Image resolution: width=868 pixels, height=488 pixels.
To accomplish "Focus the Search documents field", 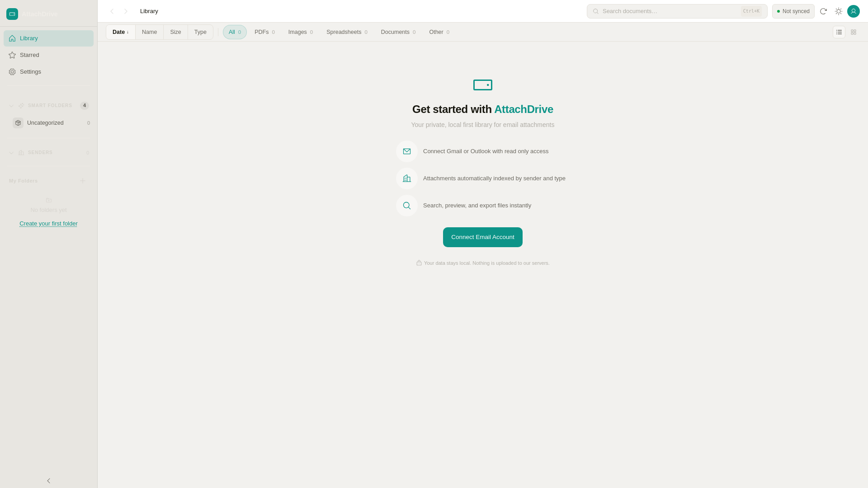I will (677, 11).
